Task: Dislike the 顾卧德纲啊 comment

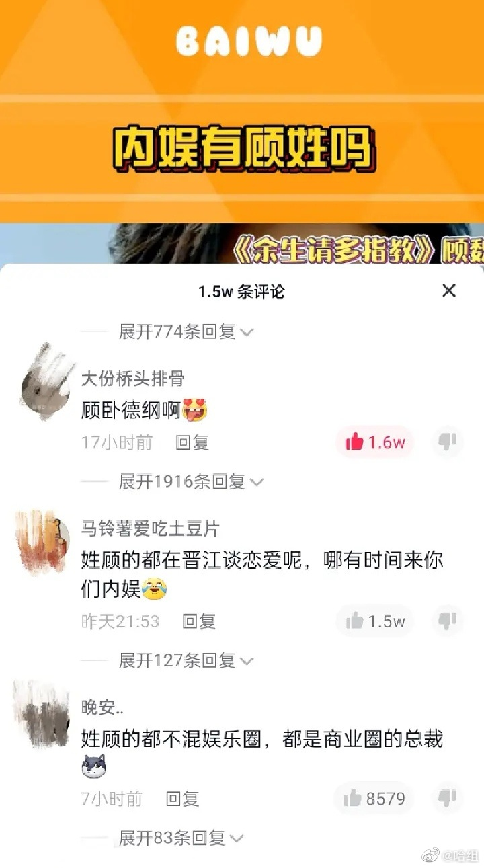Action: click(447, 442)
